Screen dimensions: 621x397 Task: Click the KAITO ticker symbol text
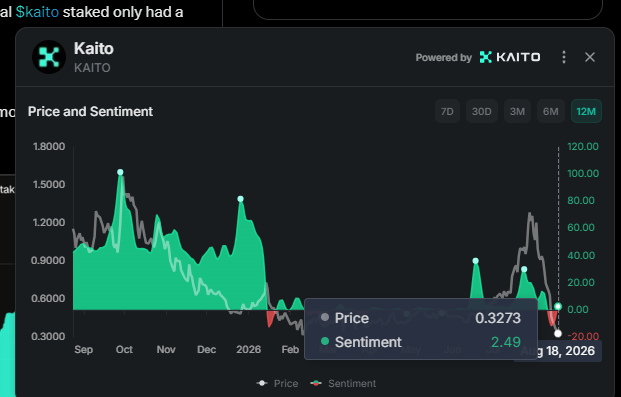tap(92, 68)
